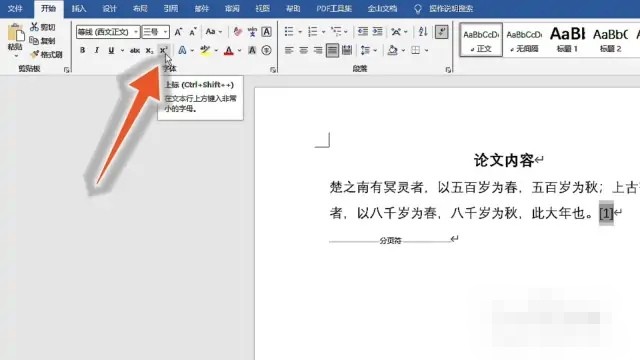
Task: Apply the 无间隔 (No Spacing) style
Action: [524, 40]
